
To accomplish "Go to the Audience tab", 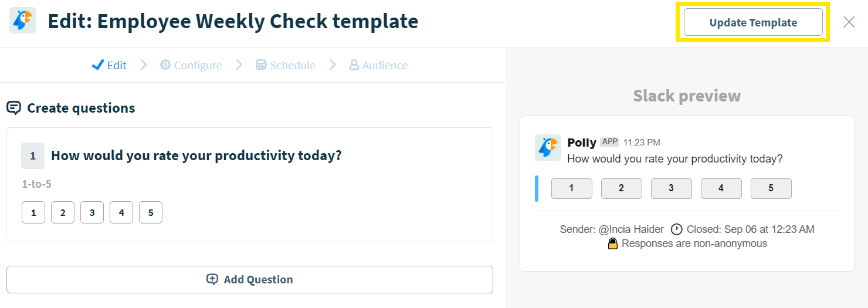I will [378, 65].
